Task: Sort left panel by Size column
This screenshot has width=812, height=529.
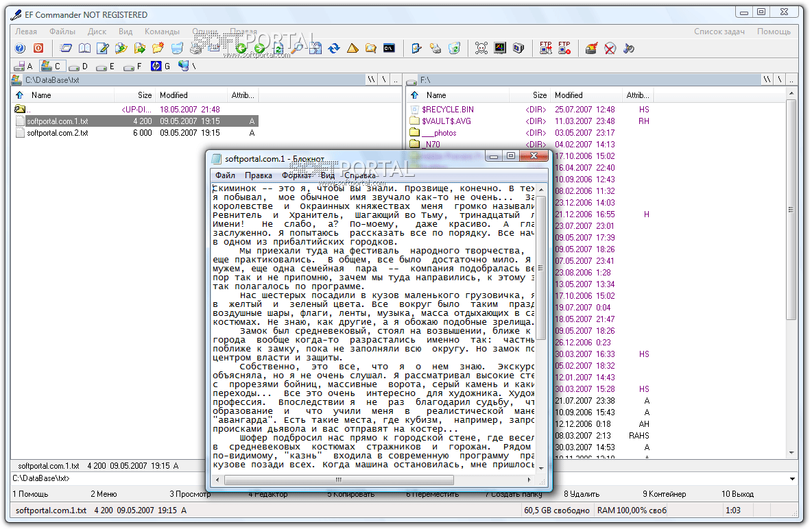Action: (134, 95)
